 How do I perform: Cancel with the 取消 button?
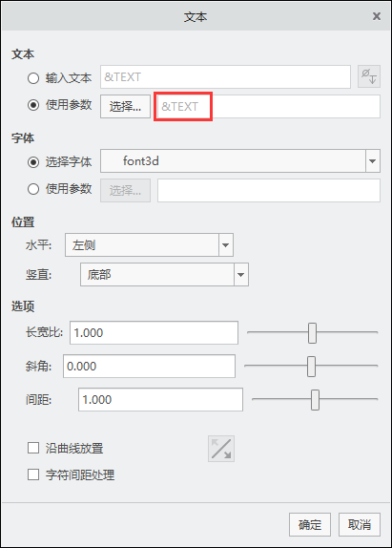(x=360, y=524)
